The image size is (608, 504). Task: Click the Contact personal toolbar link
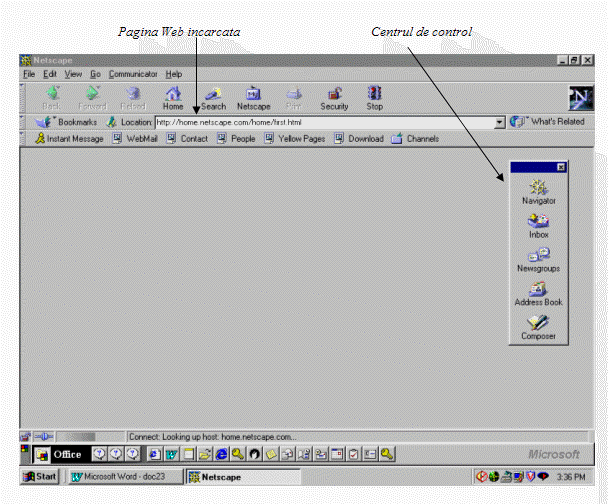[187, 138]
